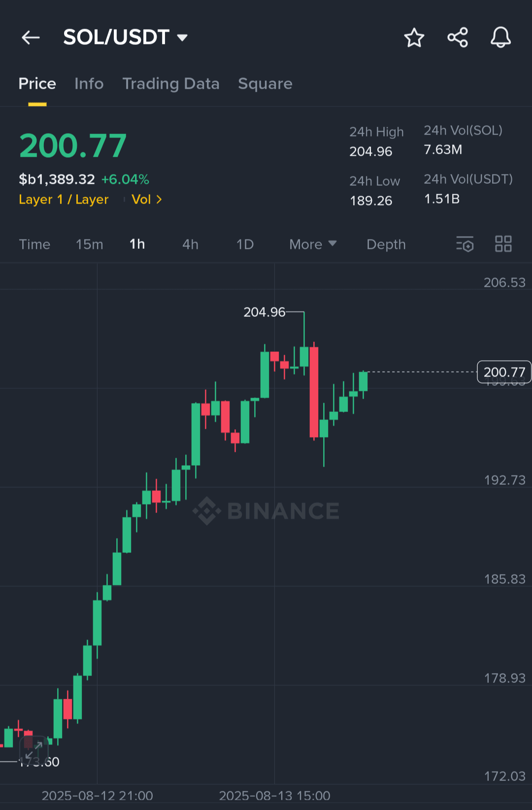The image size is (532, 810).
Task: Show the Depth chart
Action: [386, 244]
